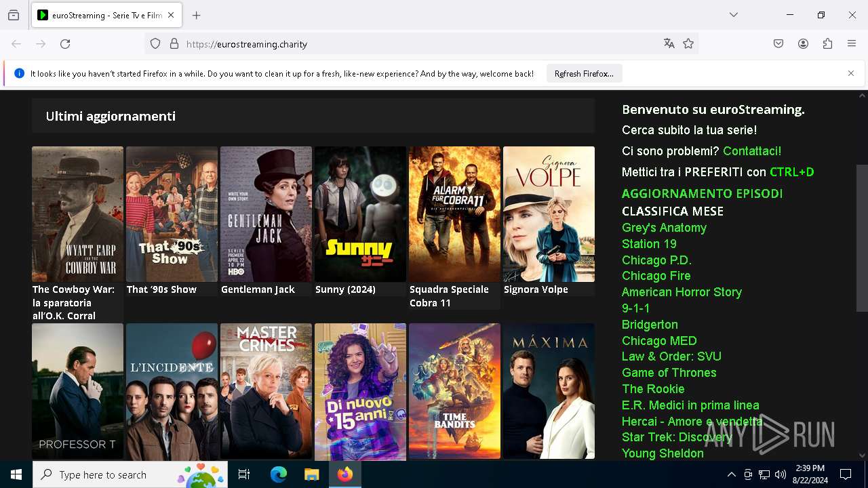Open the Firefox application menu
Viewport: 868px width, 488px height.
point(852,44)
